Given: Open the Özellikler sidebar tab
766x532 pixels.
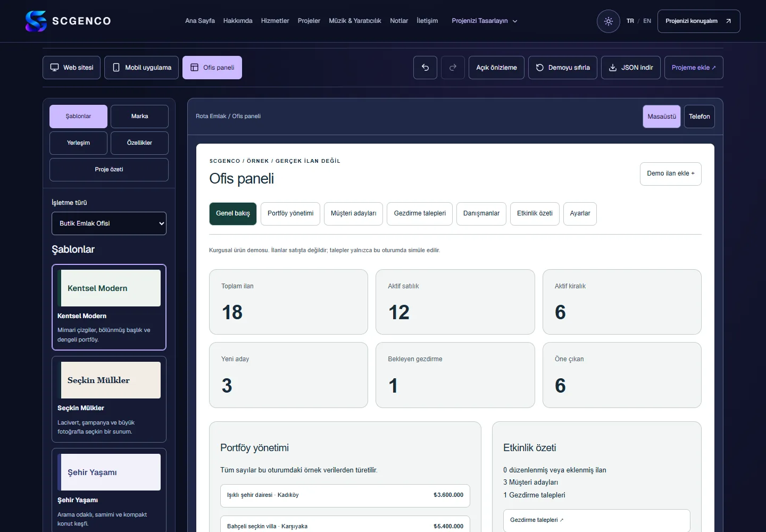Looking at the screenshot, I should (139, 143).
